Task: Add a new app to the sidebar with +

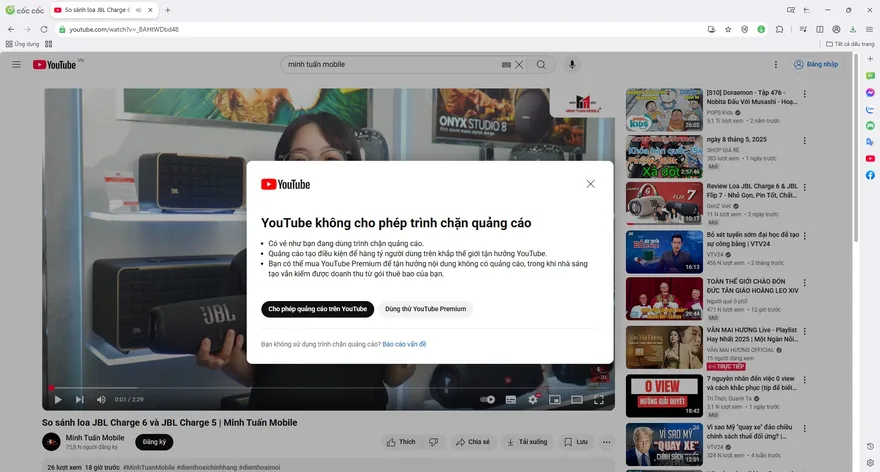Action: [870, 58]
